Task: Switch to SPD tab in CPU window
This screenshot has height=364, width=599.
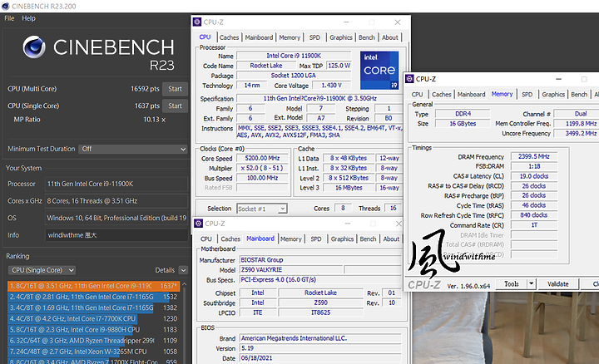Action: pyautogui.click(x=314, y=37)
